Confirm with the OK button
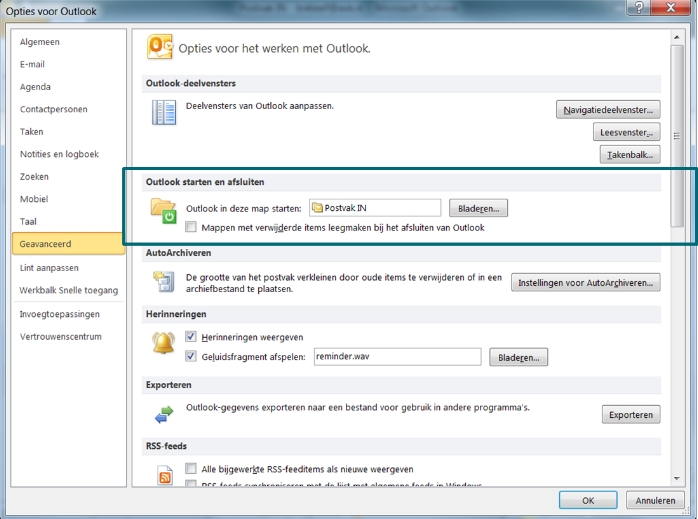The width and height of the screenshot is (698, 519). [588, 500]
